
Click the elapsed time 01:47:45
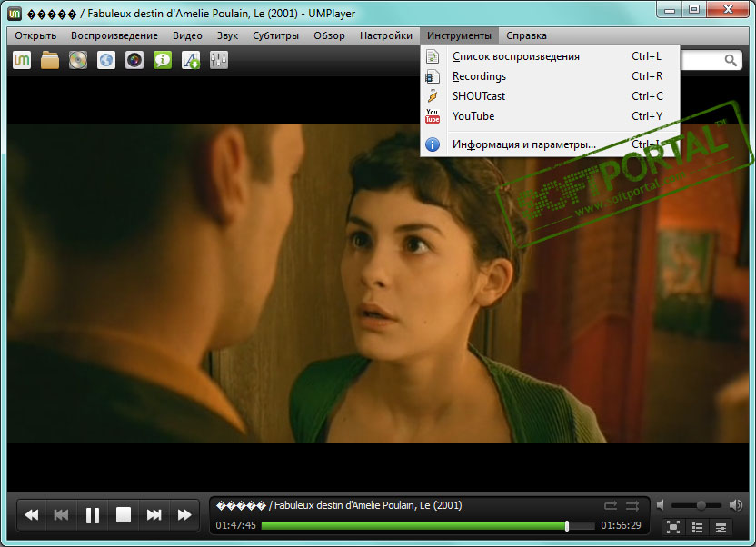coord(235,525)
